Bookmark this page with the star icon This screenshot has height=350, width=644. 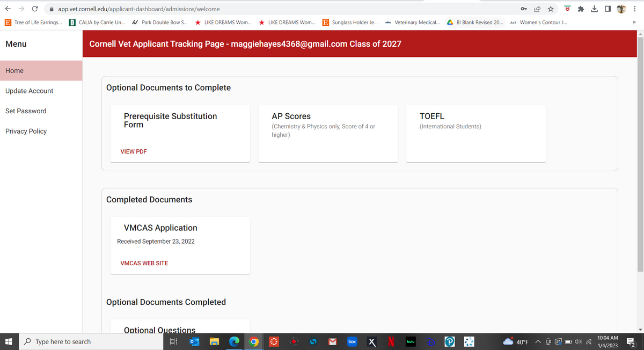551,9
